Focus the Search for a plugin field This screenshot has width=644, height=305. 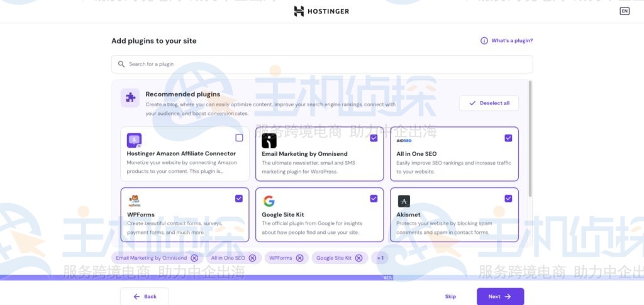[322, 64]
